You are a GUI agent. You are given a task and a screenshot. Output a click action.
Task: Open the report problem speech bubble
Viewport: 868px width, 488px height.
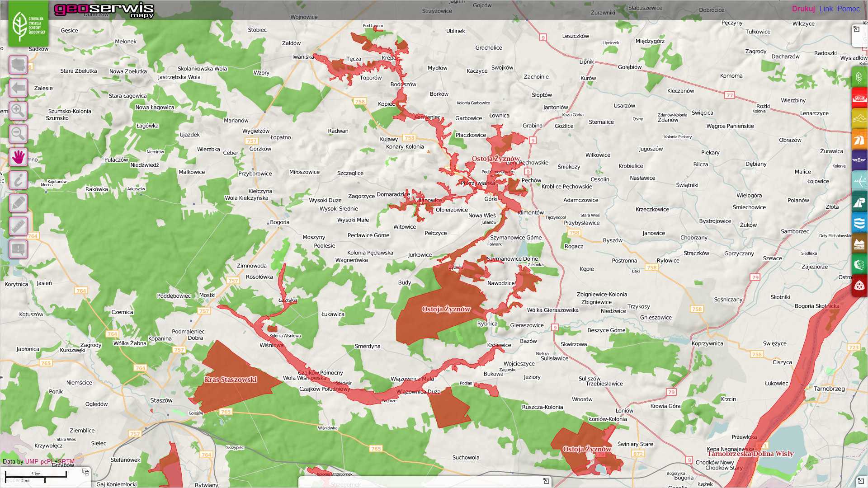18,249
